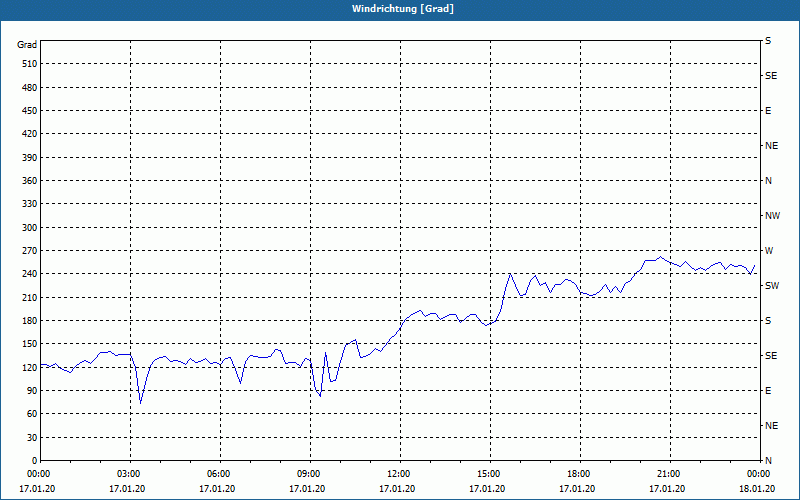The image size is (800, 500).
Task: Select the S compass label beside the 180 gridline
Action: coord(768,321)
